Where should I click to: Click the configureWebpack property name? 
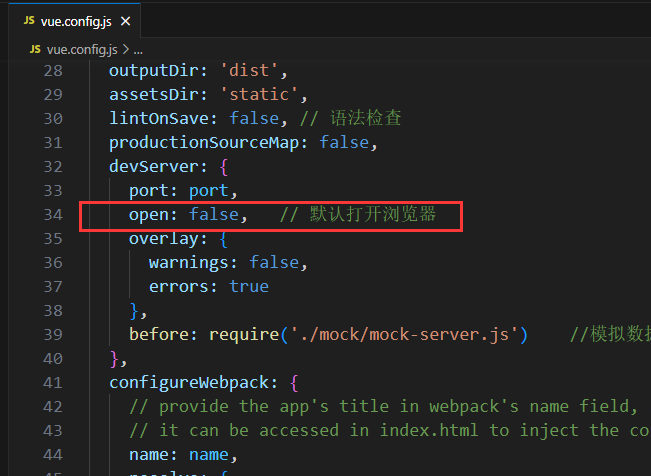(x=189, y=383)
